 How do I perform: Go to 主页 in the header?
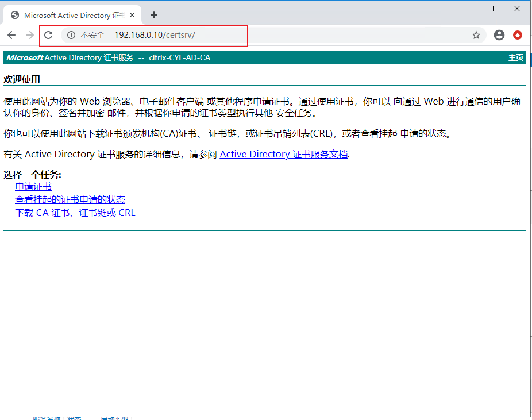coord(515,57)
